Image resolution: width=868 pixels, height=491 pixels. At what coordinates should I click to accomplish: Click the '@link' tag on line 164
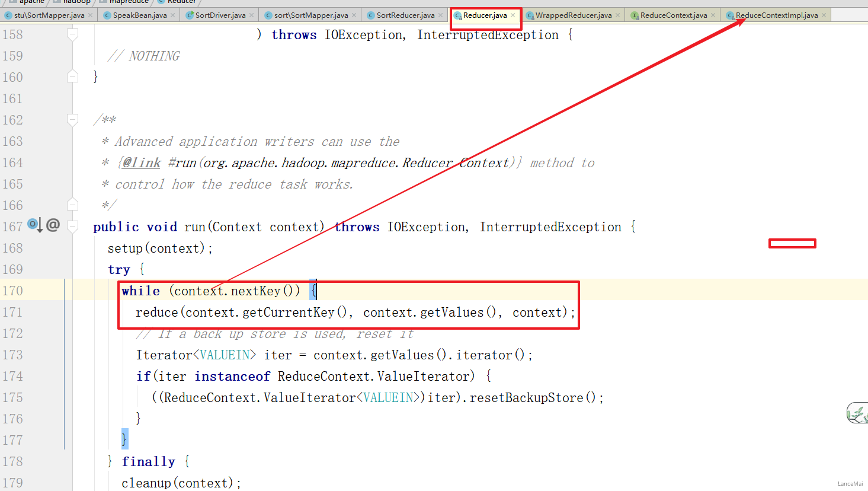pyautogui.click(x=142, y=163)
